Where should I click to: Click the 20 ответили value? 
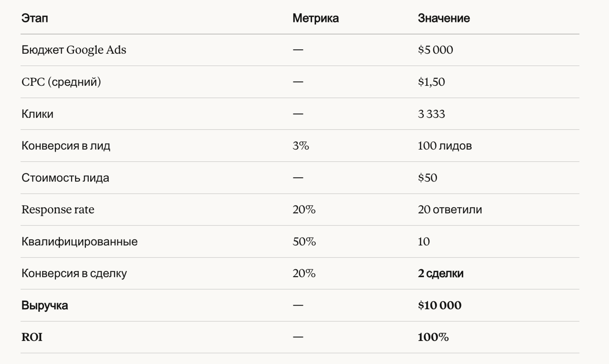point(449,209)
